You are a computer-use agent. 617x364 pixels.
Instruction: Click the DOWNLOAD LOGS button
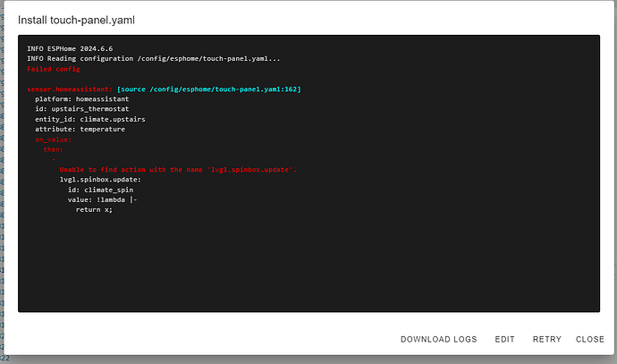pyautogui.click(x=439, y=339)
